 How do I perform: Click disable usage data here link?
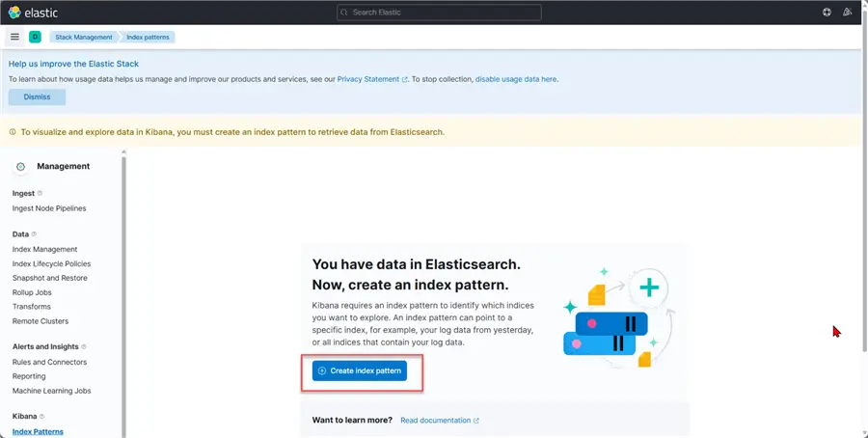516,79
